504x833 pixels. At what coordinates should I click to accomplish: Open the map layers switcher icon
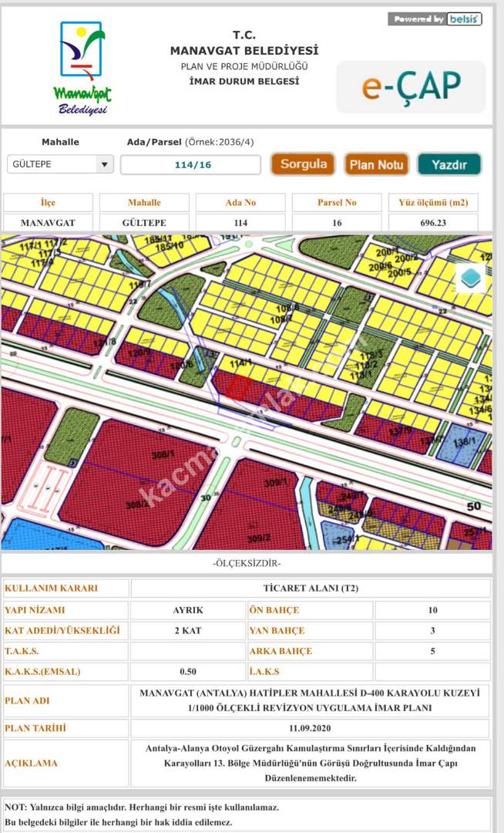(x=471, y=278)
